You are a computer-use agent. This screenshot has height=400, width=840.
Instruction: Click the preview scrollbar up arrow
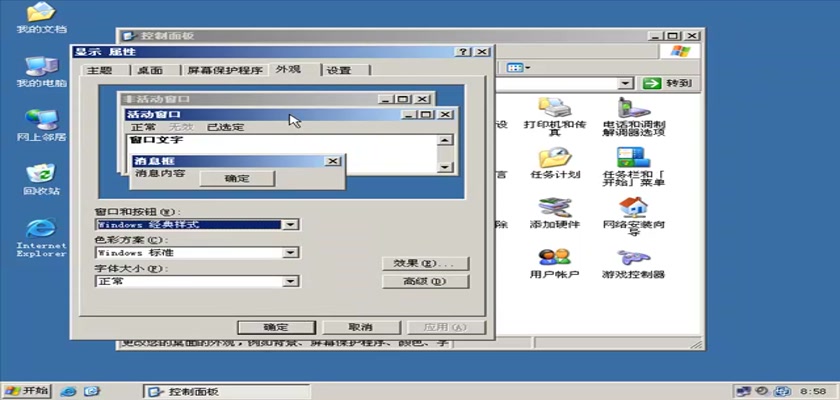pos(445,140)
